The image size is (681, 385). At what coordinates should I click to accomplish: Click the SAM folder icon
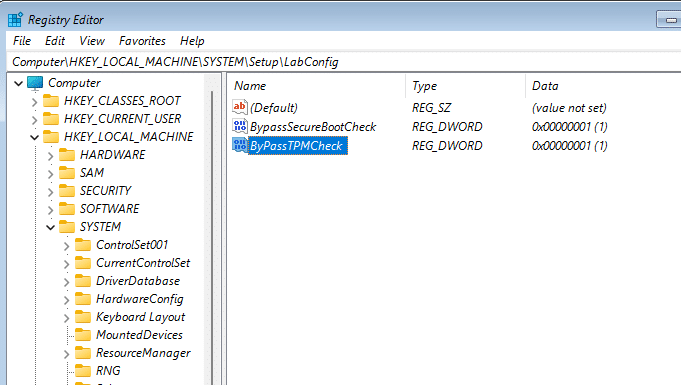tap(67, 173)
